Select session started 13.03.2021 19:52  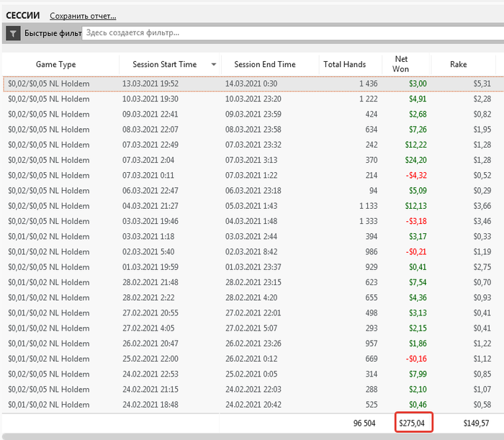click(253, 84)
